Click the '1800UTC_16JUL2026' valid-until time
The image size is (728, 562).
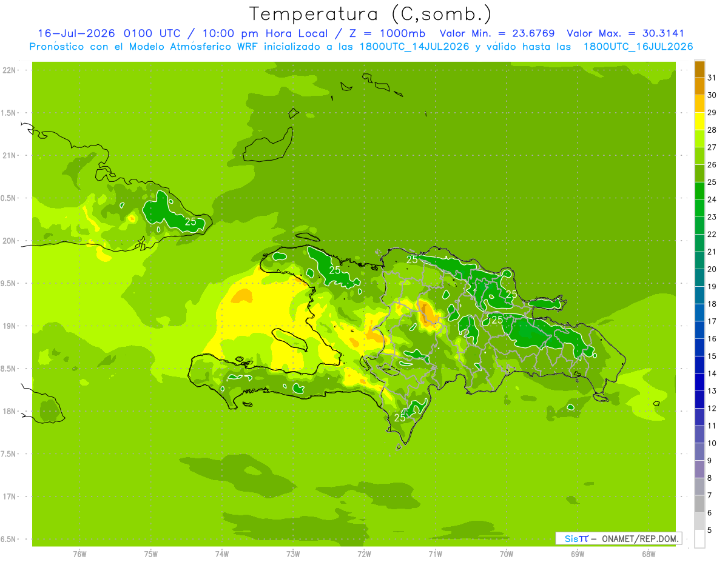638,47
